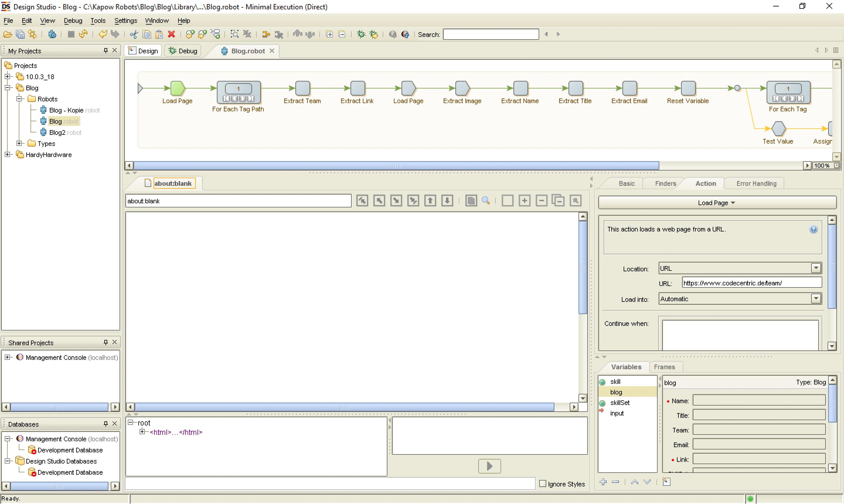Image resolution: width=844 pixels, height=504 pixels.
Task: Switch to the Debug tab
Action: (x=187, y=50)
